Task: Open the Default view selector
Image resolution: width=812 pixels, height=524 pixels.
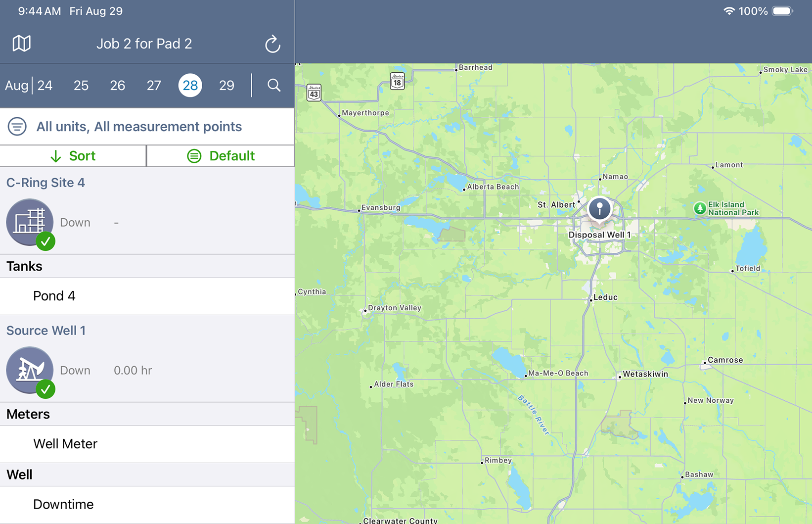Action: pos(221,156)
